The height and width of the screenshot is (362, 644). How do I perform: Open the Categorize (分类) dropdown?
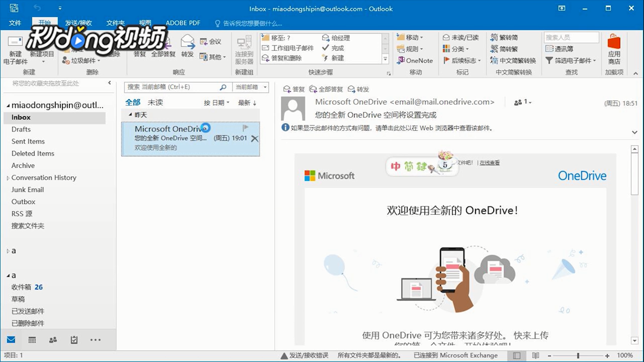tap(456, 49)
